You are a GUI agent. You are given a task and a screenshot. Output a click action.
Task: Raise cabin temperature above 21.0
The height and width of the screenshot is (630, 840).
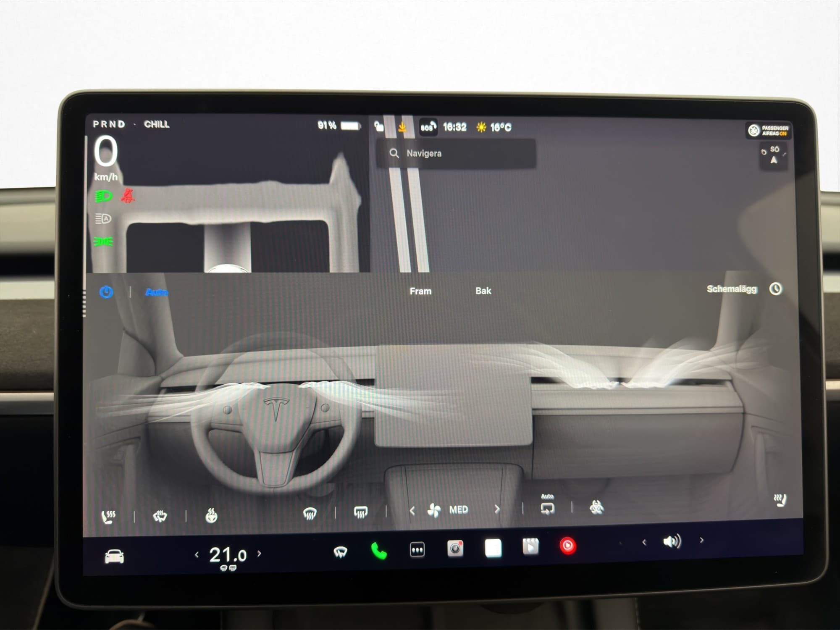(259, 554)
